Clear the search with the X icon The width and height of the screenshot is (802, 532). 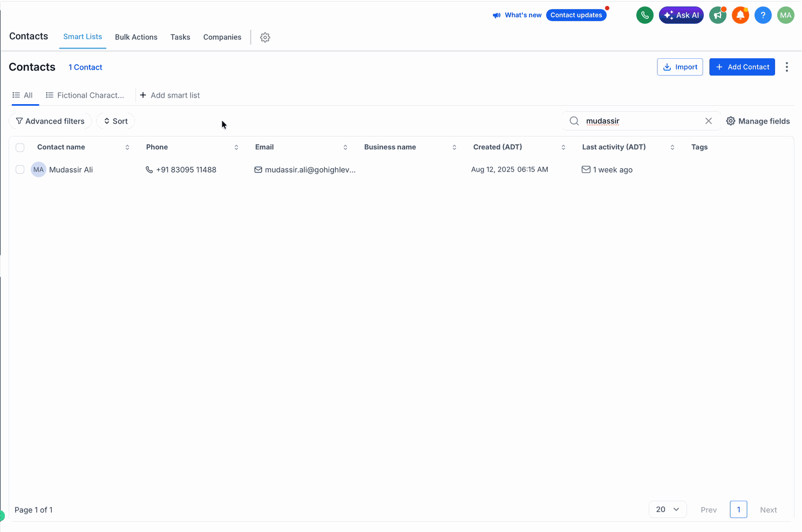tap(709, 121)
